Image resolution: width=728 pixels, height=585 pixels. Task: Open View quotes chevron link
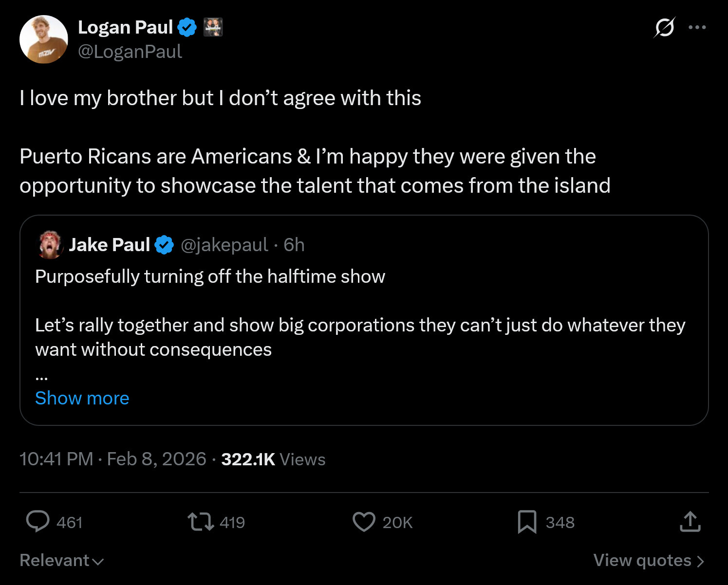click(x=649, y=561)
